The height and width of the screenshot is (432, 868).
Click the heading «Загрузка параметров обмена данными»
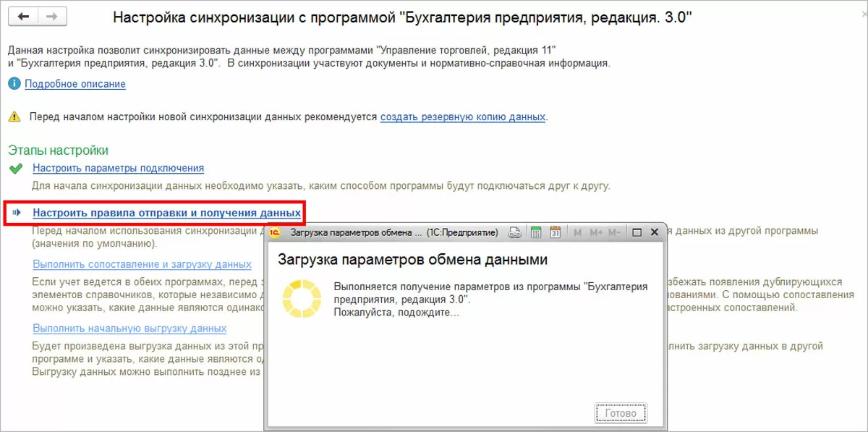(413, 260)
